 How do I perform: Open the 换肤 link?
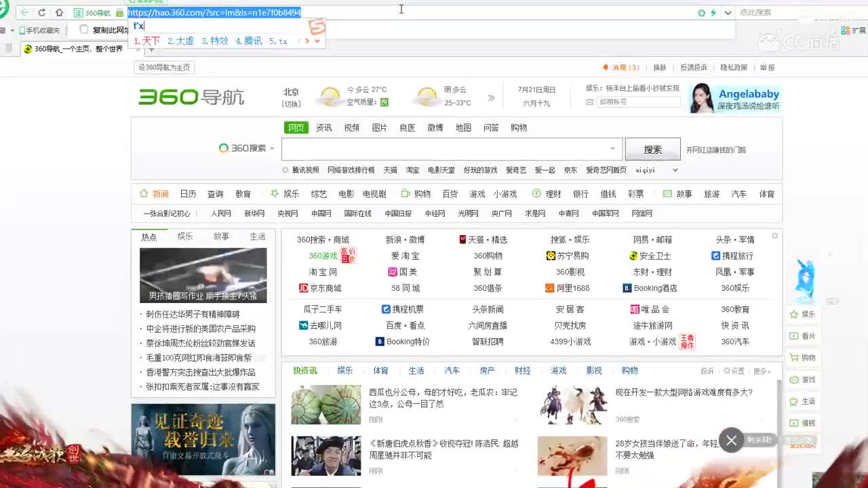click(x=660, y=67)
